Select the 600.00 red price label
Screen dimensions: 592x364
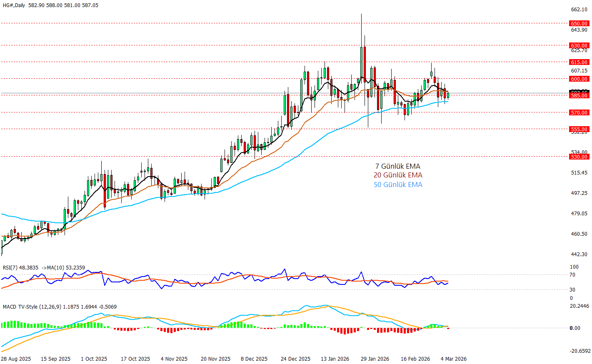click(579, 79)
